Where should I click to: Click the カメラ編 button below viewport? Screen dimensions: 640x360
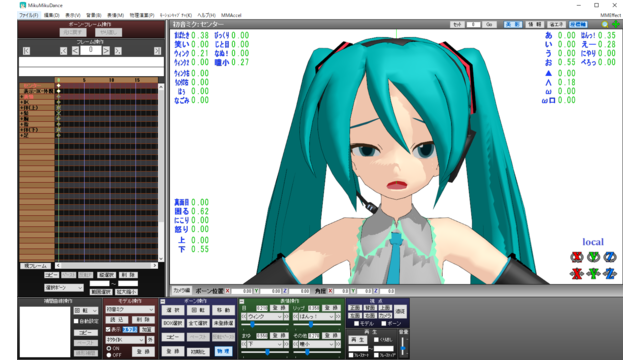(181, 290)
